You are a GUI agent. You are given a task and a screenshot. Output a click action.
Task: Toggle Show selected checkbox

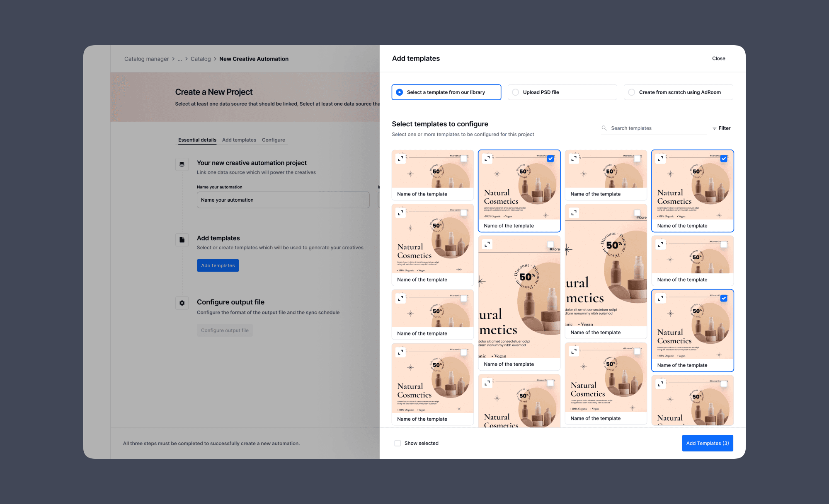[x=398, y=443]
